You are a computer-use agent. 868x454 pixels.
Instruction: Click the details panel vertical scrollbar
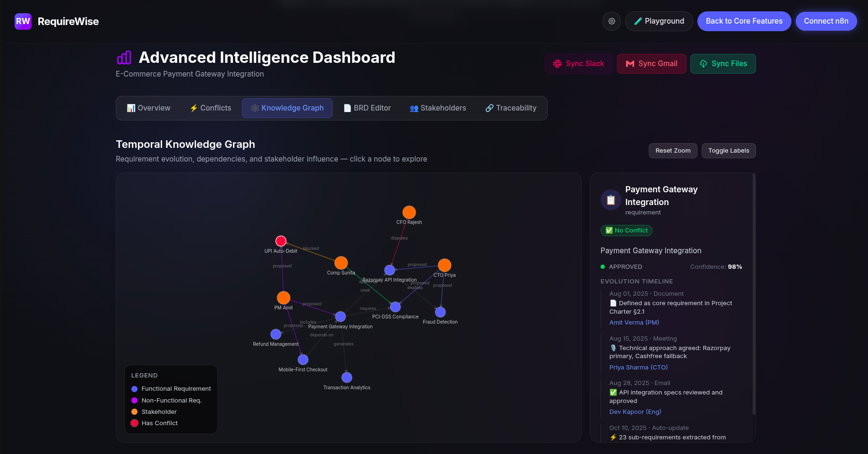754,293
